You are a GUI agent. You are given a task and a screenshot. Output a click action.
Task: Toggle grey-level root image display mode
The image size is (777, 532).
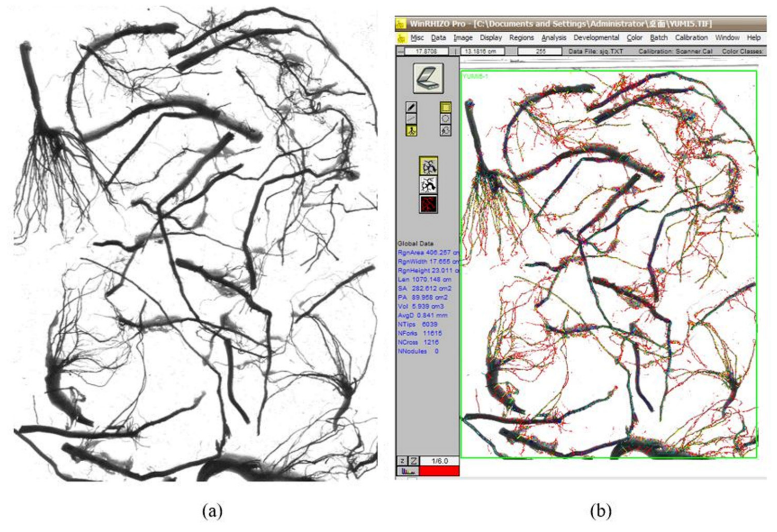pos(428,166)
